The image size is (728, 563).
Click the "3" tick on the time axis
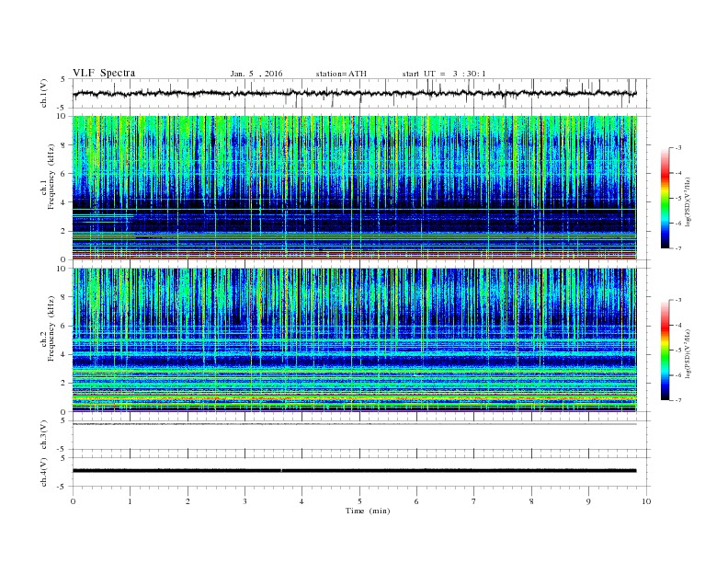245,501
